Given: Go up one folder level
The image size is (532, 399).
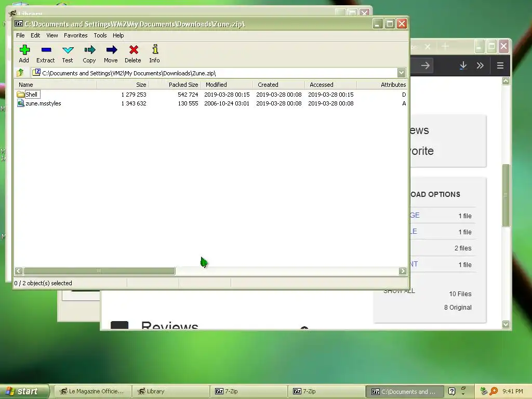Looking at the screenshot, I should pos(20,73).
